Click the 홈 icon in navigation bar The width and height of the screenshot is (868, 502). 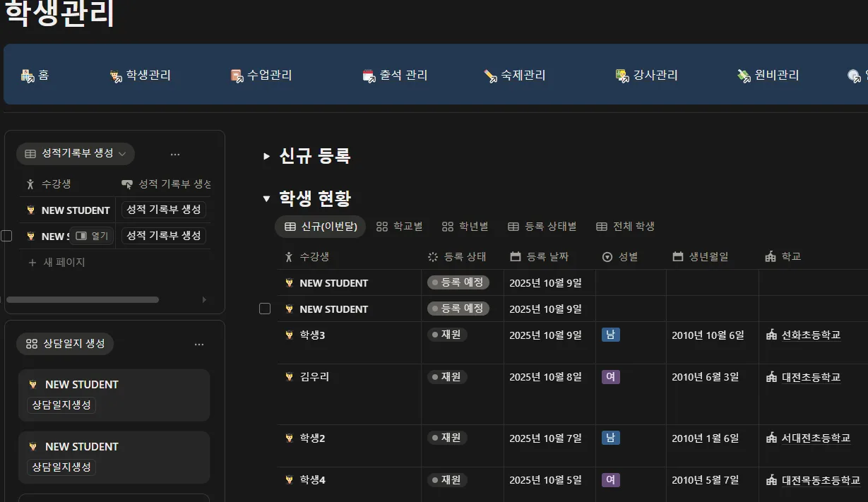28,76
